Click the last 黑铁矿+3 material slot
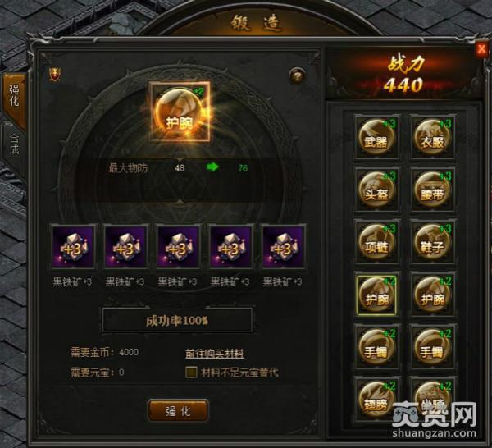492x448 pixels. click(282, 247)
